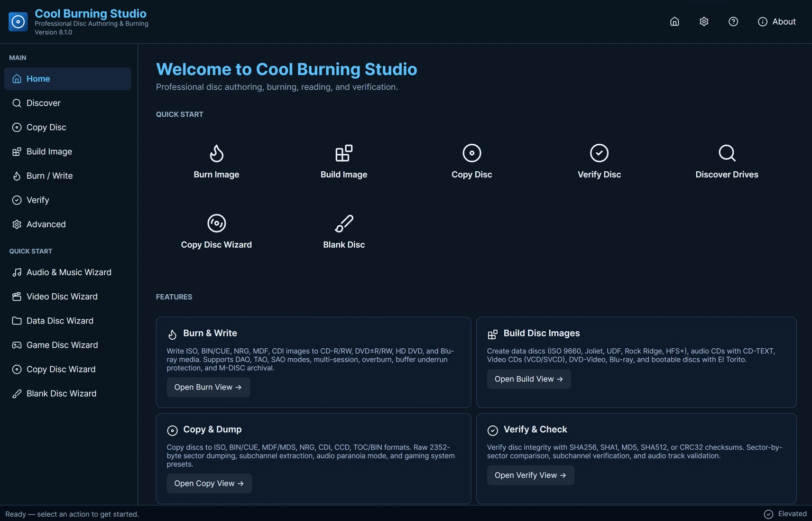The width and height of the screenshot is (812, 521).
Task: Click the clapperboard icon for Video Disc Wizard
Action: click(x=17, y=296)
